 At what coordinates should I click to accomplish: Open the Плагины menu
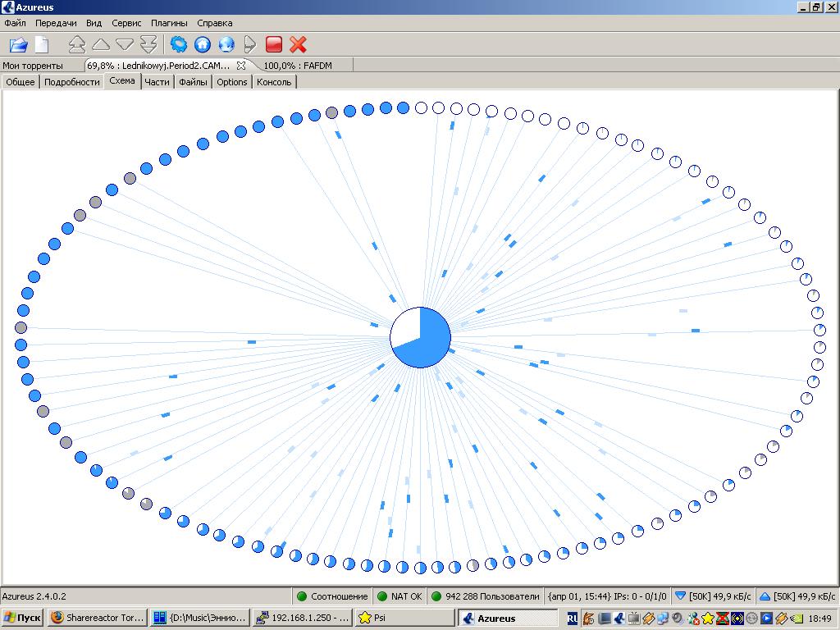coord(169,23)
